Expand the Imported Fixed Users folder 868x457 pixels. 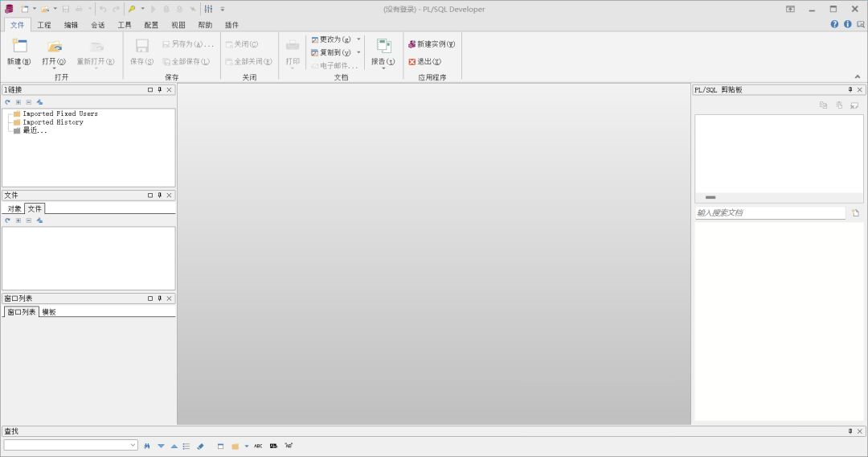17,113
